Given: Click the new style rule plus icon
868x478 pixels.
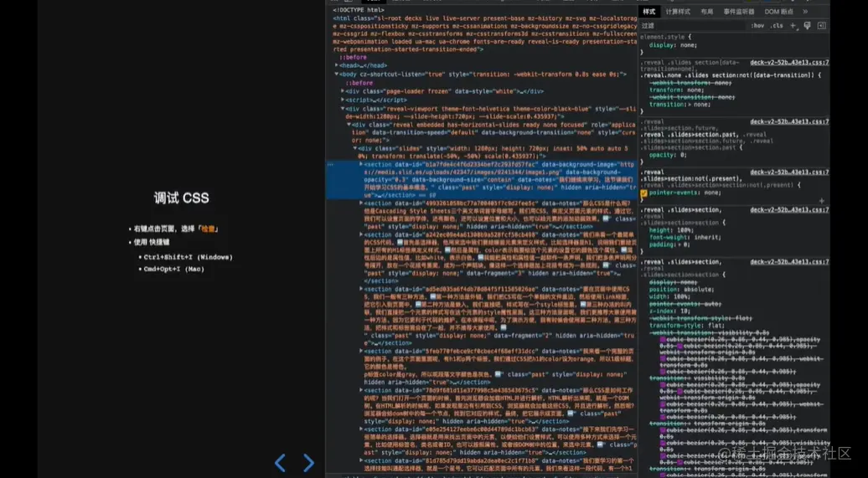Looking at the screenshot, I should pyautogui.click(x=793, y=25).
